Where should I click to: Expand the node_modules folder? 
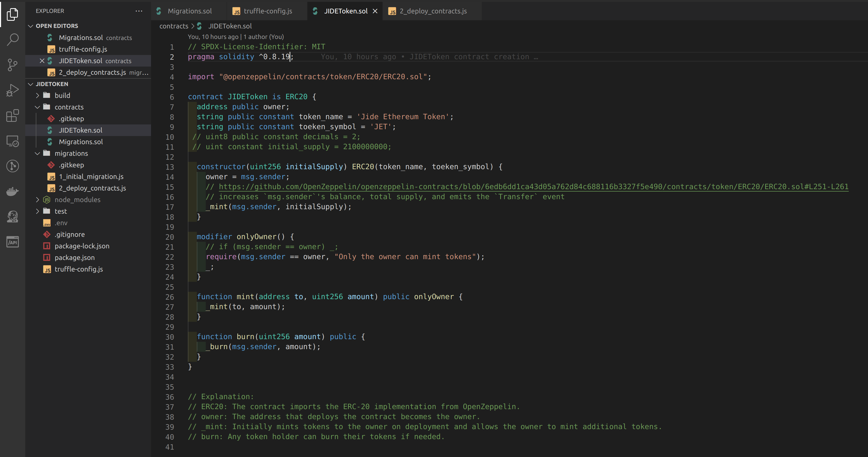pos(37,200)
